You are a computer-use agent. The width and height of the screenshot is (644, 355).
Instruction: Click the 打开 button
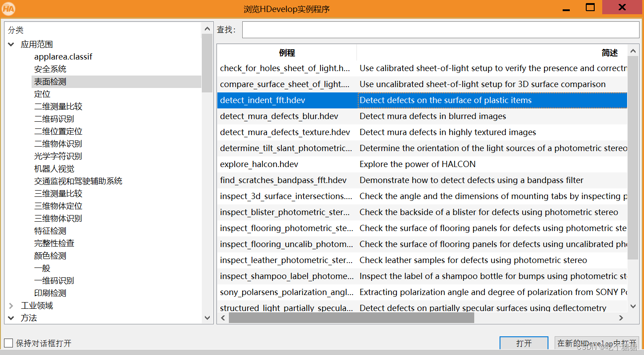click(x=524, y=343)
